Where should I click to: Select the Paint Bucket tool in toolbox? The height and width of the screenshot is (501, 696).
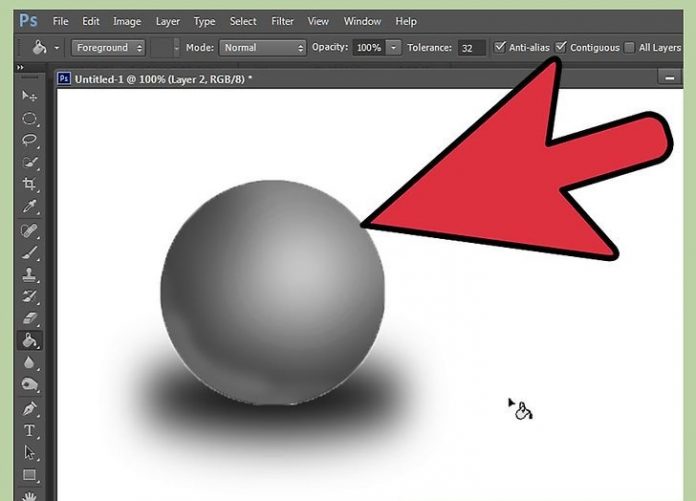click(x=30, y=341)
